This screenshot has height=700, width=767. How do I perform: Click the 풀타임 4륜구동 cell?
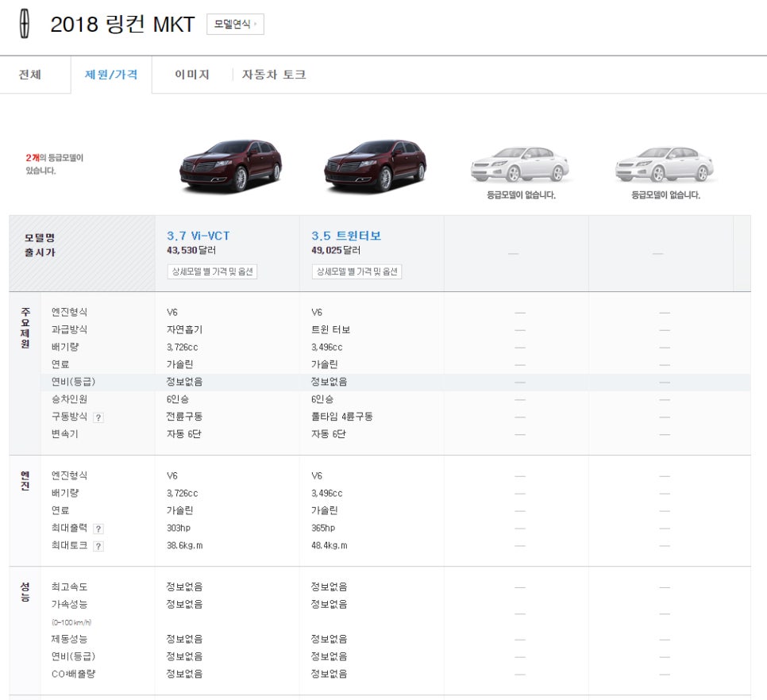pos(342,417)
